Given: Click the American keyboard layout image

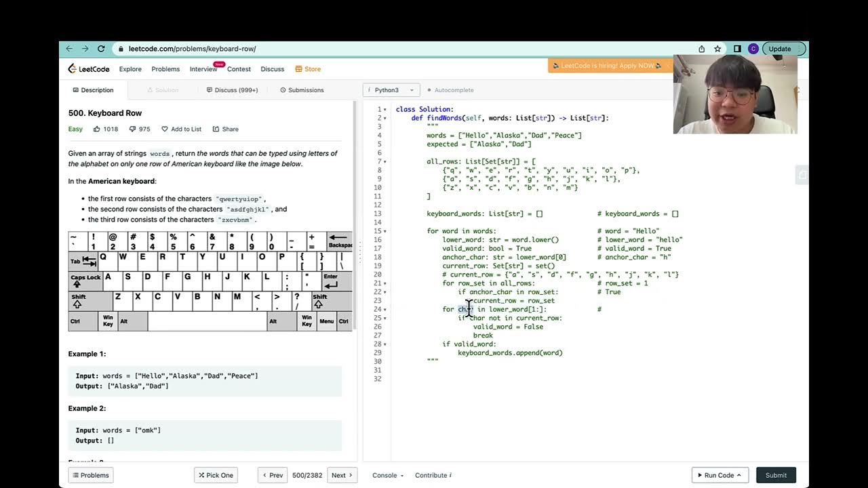Looking at the screenshot, I should point(210,281).
